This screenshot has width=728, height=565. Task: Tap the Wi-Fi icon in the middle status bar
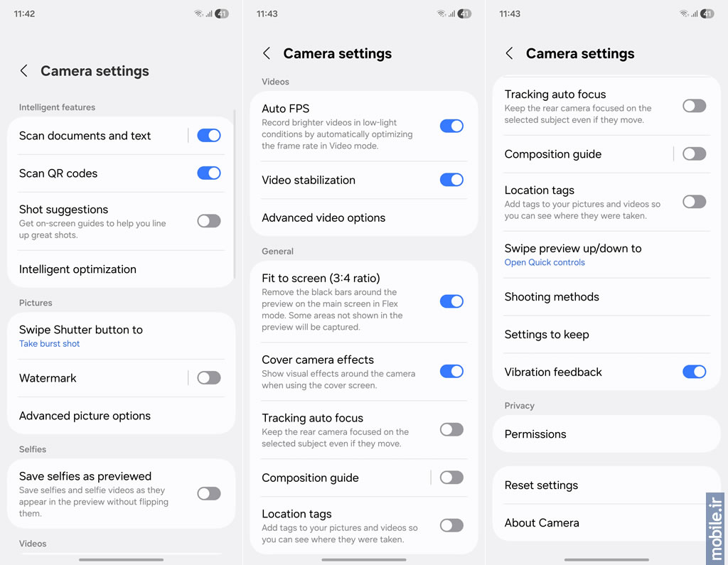click(441, 14)
